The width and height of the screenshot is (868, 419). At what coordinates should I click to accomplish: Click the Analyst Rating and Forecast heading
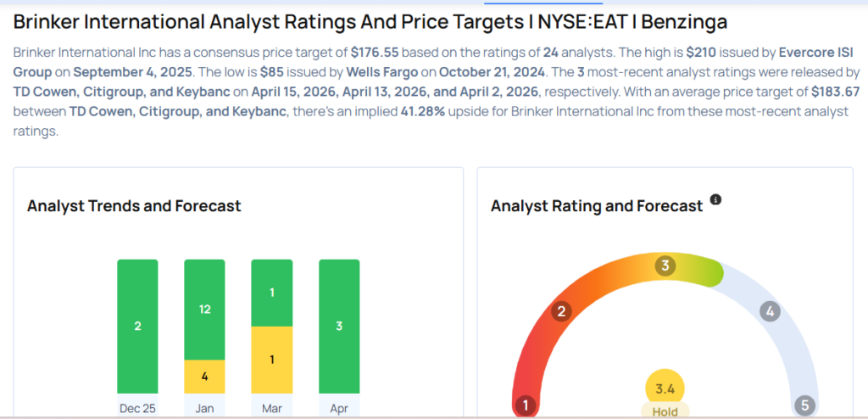[597, 205]
